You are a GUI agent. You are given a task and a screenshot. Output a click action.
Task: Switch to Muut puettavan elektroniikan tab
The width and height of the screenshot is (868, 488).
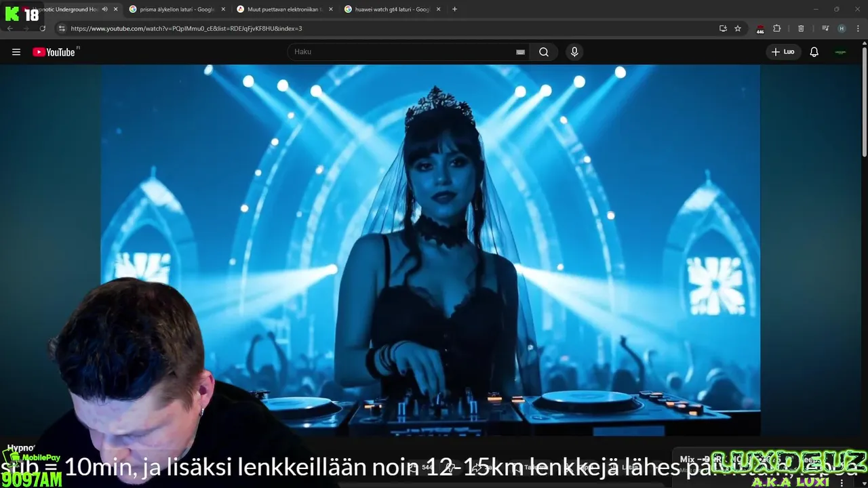[284, 9]
